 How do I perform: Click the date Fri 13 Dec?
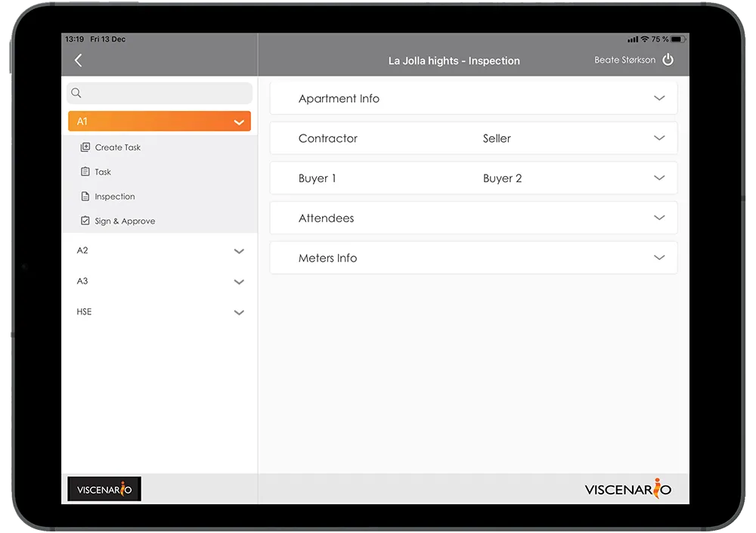click(x=108, y=39)
